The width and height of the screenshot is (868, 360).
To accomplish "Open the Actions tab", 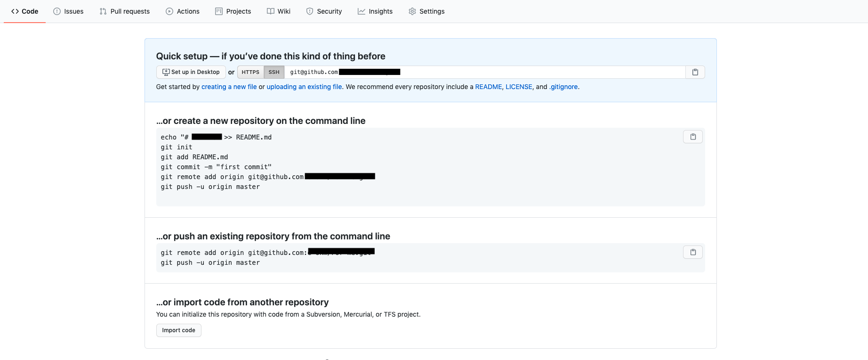I will pyautogui.click(x=183, y=11).
